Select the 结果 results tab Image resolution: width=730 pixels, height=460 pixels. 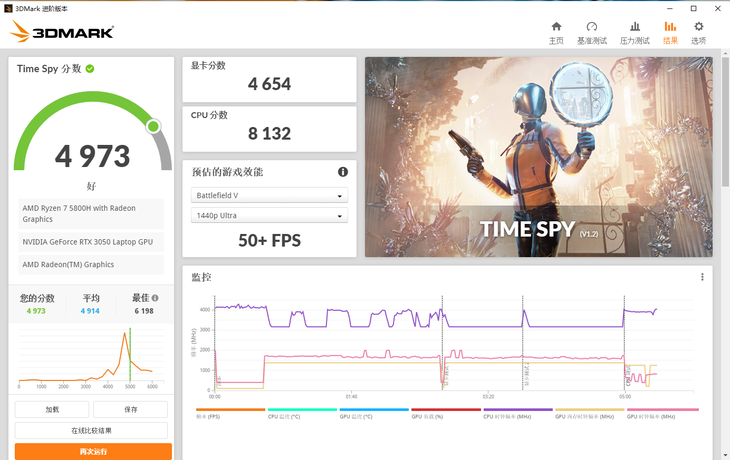coord(670,33)
